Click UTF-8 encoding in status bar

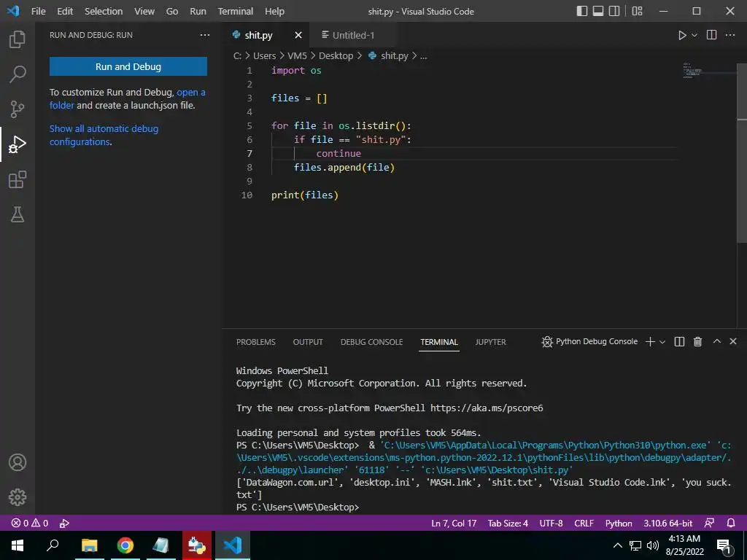[551, 523]
